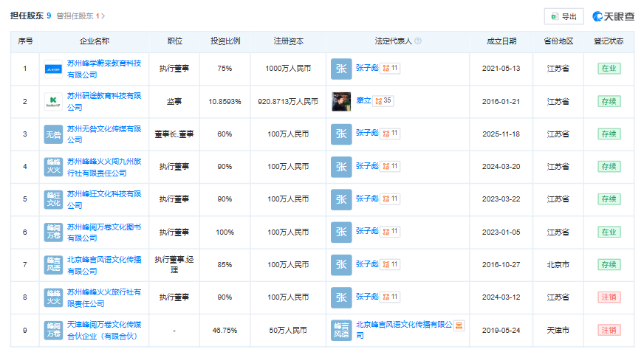Click the 无咎 company logo icon
The width and height of the screenshot is (644, 355).
[53, 134]
